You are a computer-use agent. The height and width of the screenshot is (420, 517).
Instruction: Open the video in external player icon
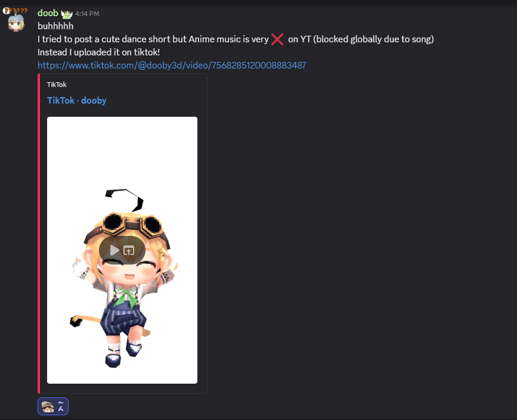tap(129, 251)
